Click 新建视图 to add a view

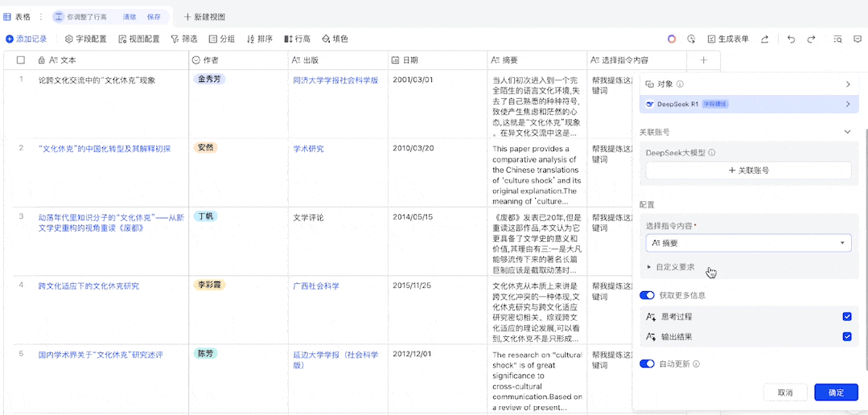[204, 17]
